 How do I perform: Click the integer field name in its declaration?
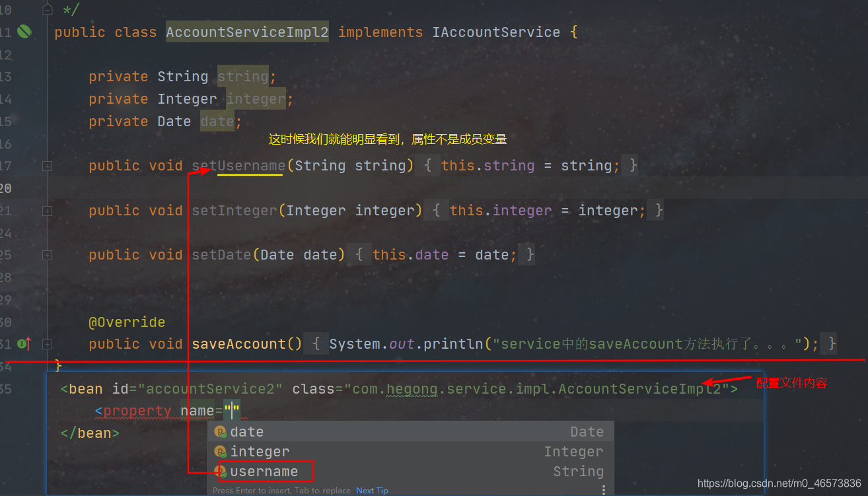pyautogui.click(x=256, y=99)
